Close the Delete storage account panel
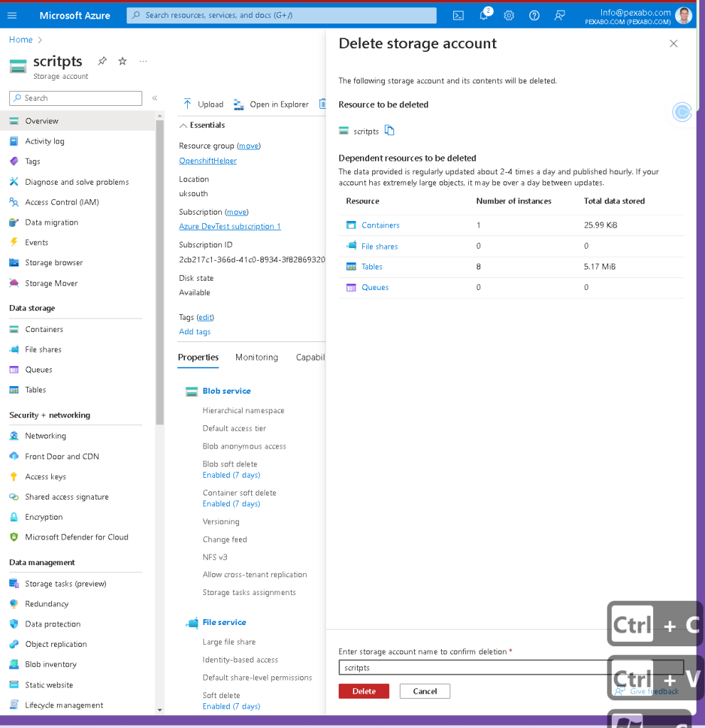Viewport: 705px width, 728px height. pos(674,43)
